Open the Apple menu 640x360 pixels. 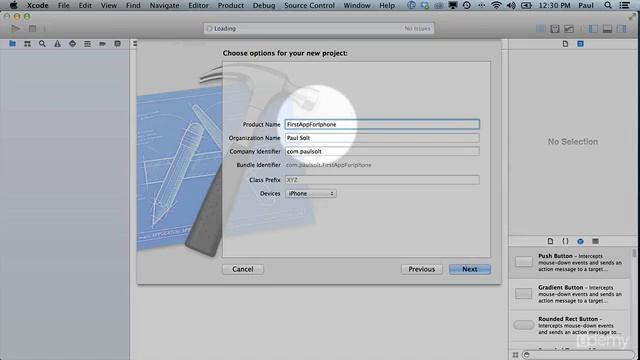(x=13, y=5)
